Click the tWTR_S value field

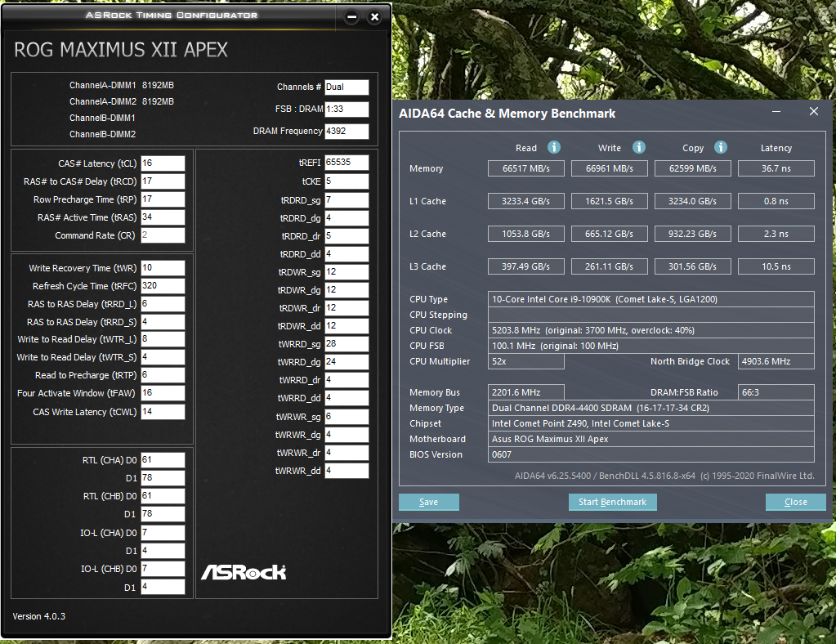coord(163,356)
